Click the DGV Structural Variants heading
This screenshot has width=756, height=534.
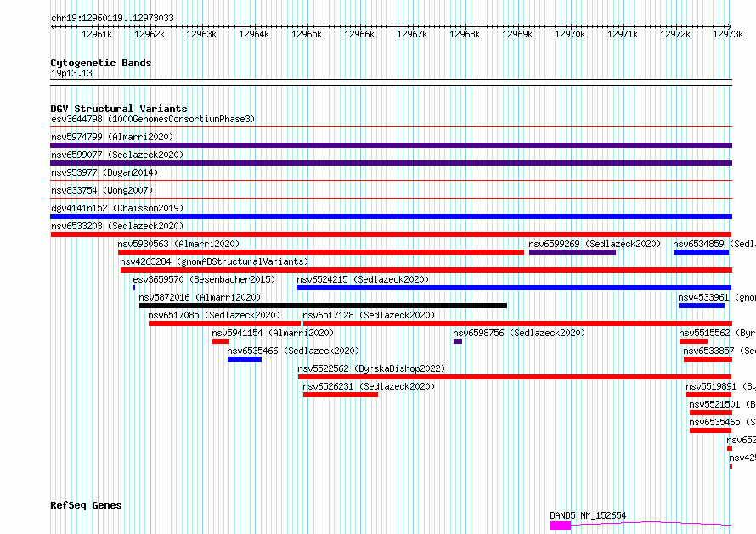coord(119,109)
